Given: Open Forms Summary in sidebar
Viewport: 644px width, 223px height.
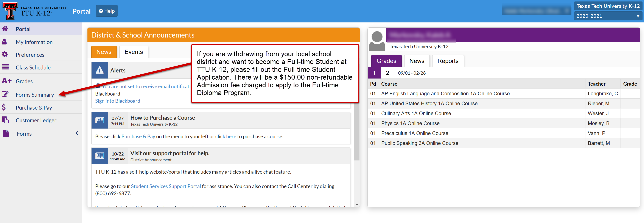Looking at the screenshot, I should pos(41,94).
